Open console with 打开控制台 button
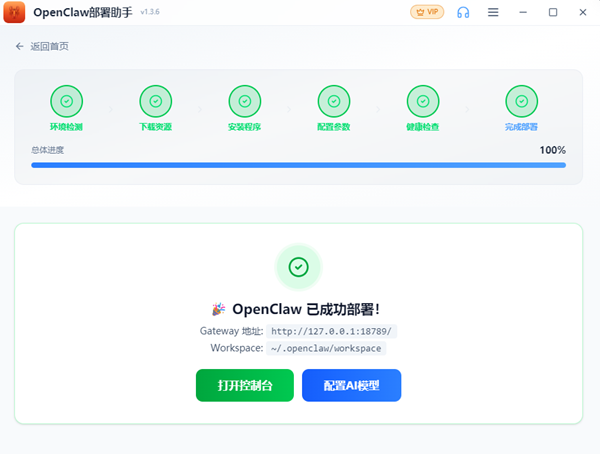Viewport: 600px width, 454px height. pyautogui.click(x=245, y=385)
